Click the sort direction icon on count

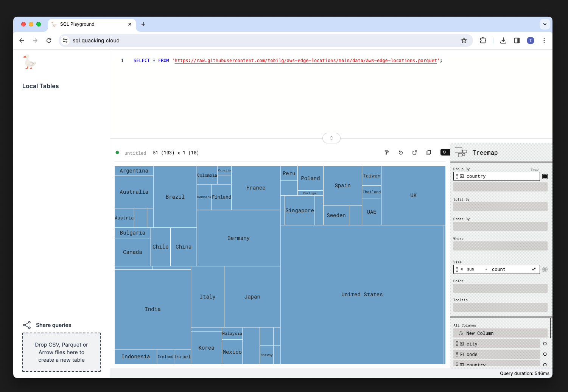(x=534, y=269)
